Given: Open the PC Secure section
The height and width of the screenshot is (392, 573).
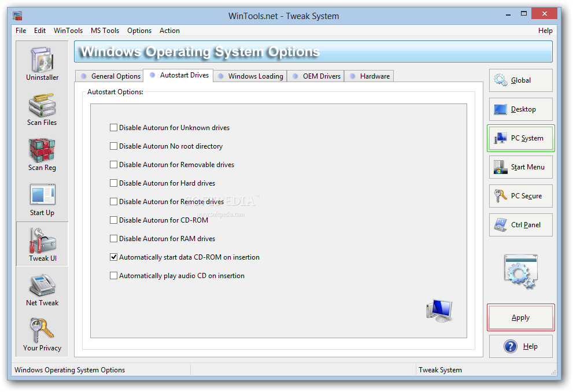Looking at the screenshot, I should pos(521,196).
